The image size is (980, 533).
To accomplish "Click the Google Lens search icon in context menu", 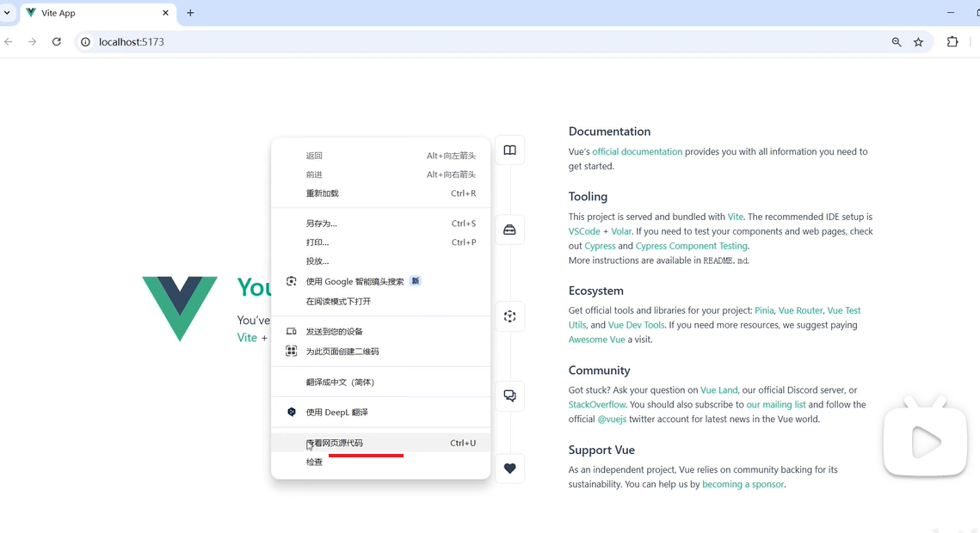I will pos(292,281).
